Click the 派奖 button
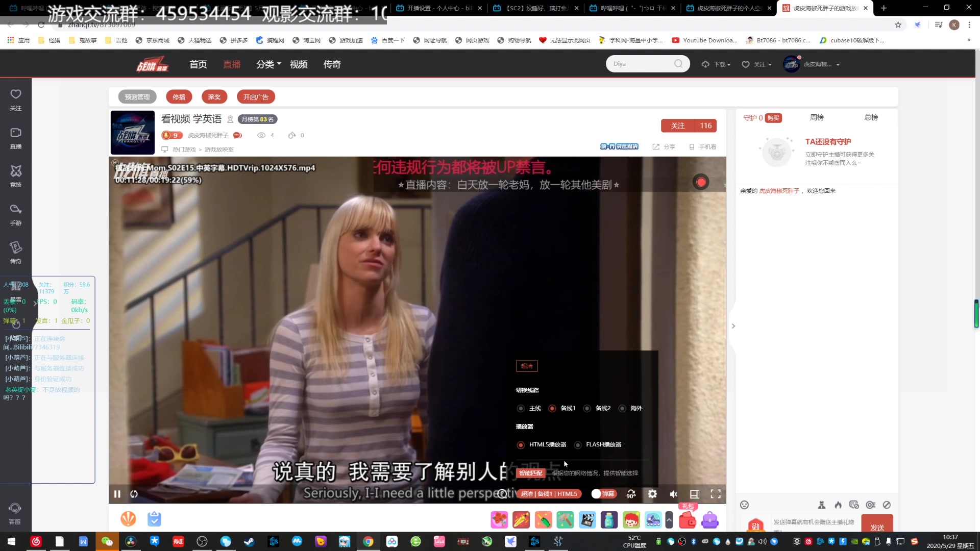980x551 pixels. pyautogui.click(x=214, y=97)
